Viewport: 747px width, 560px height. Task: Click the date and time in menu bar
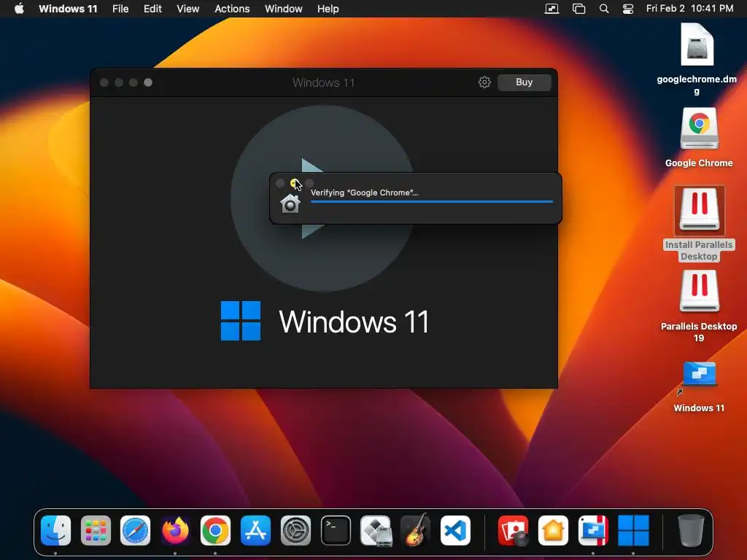pos(689,9)
